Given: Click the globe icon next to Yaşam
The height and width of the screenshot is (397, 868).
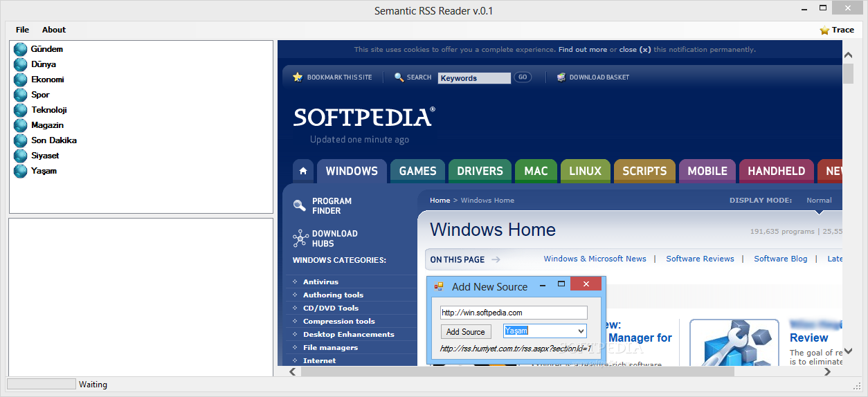Looking at the screenshot, I should coord(20,171).
